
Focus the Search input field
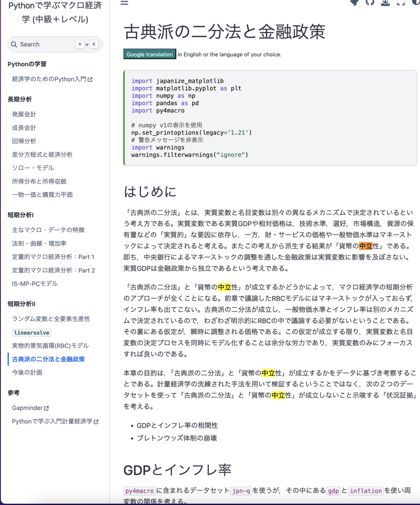coord(55,44)
